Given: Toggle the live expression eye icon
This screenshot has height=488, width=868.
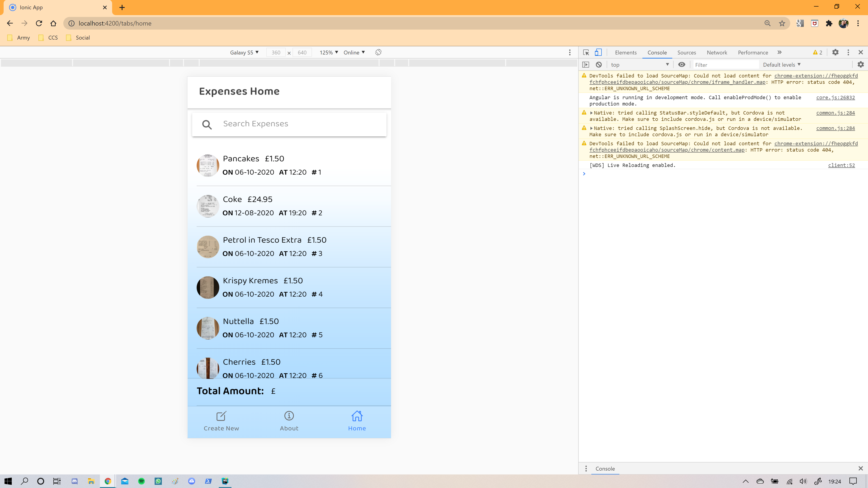Looking at the screenshot, I should (682, 65).
